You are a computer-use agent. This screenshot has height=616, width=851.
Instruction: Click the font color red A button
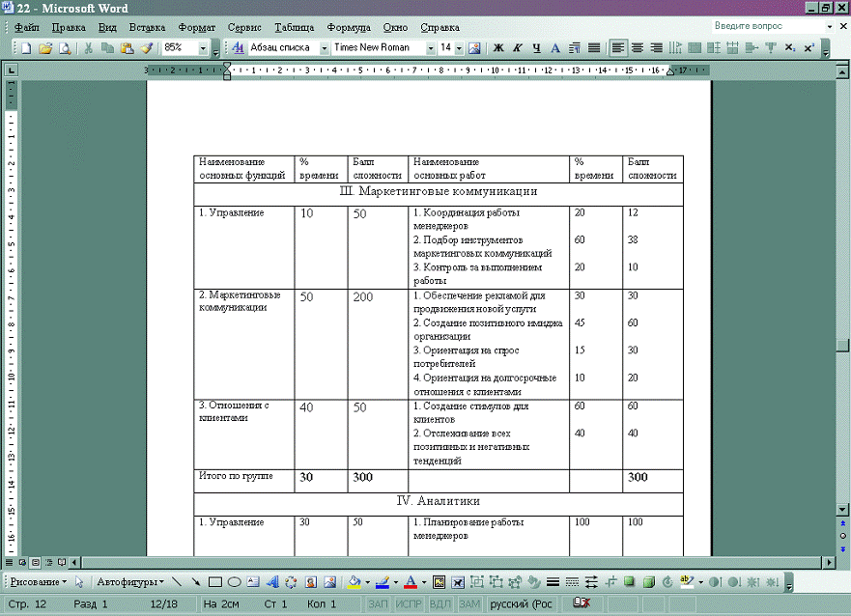point(411,582)
